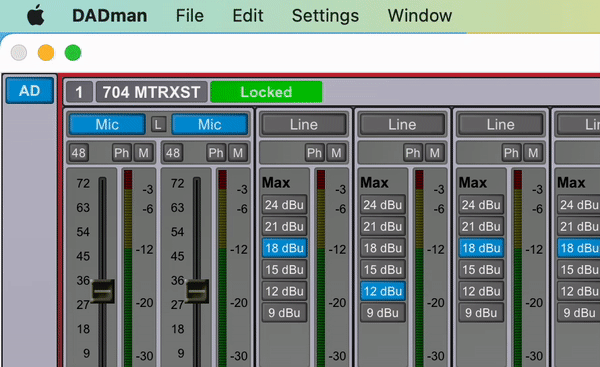Mute third channel with M button
This screenshot has height=367, width=600.
coord(336,153)
